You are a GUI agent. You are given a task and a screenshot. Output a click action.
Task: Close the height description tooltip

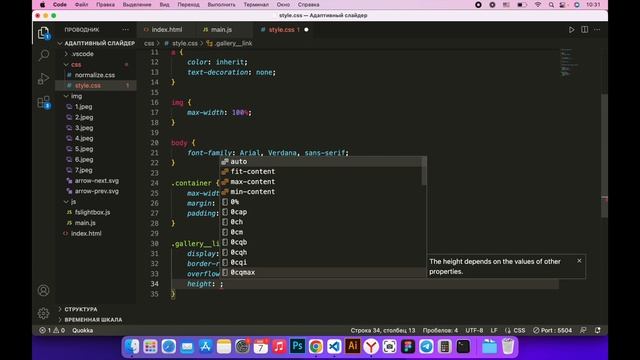point(579,261)
